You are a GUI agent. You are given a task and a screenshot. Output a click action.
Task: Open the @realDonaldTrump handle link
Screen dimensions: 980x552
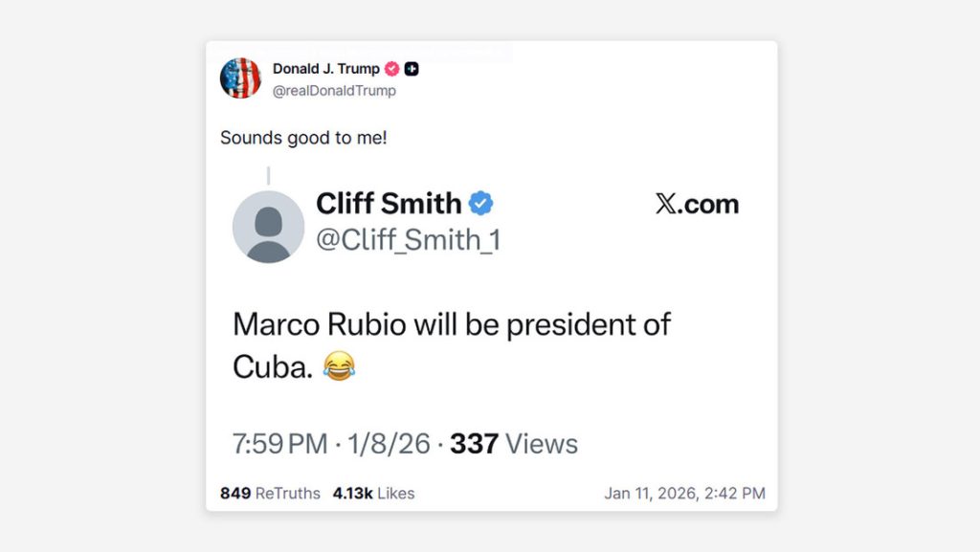tap(334, 91)
